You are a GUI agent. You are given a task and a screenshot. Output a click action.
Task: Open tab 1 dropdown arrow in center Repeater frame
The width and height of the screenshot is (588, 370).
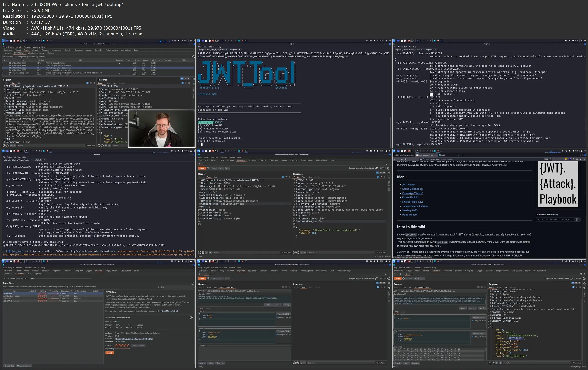202,164
